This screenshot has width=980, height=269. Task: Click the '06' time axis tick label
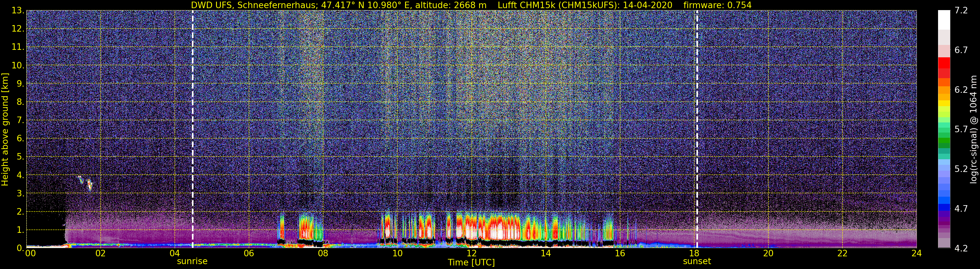tap(249, 253)
